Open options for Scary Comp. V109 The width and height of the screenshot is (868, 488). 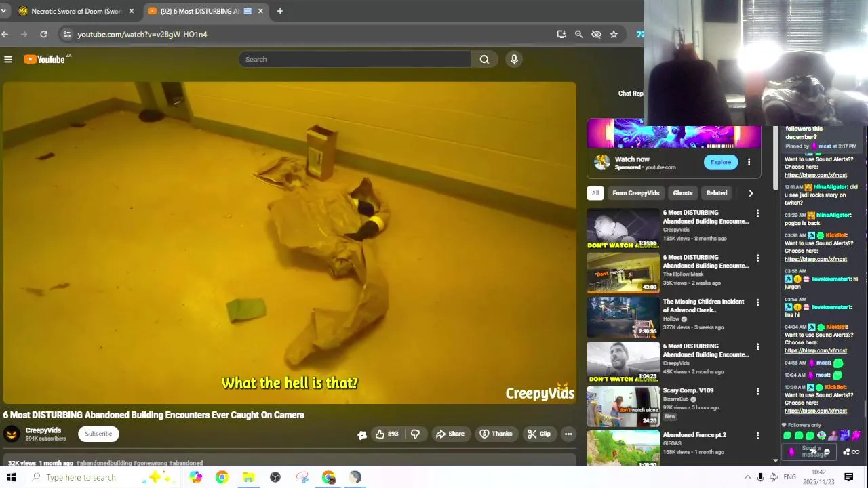pos(757,391)
